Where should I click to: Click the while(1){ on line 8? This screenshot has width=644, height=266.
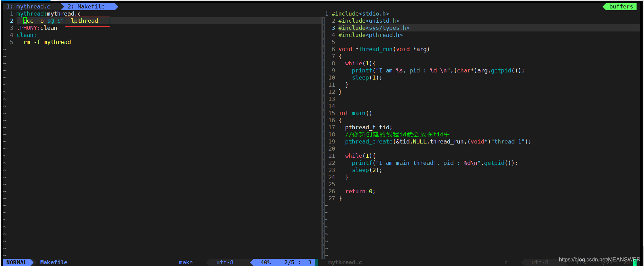click(x=360, y=63)
